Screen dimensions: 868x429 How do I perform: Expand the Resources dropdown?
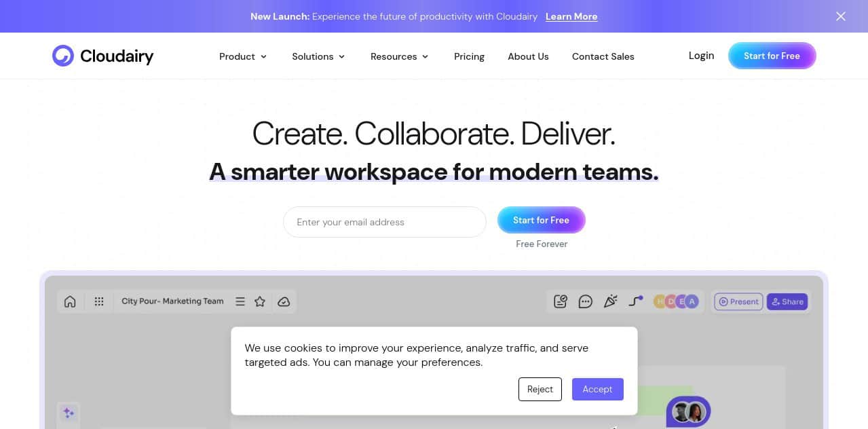point(398,56)
